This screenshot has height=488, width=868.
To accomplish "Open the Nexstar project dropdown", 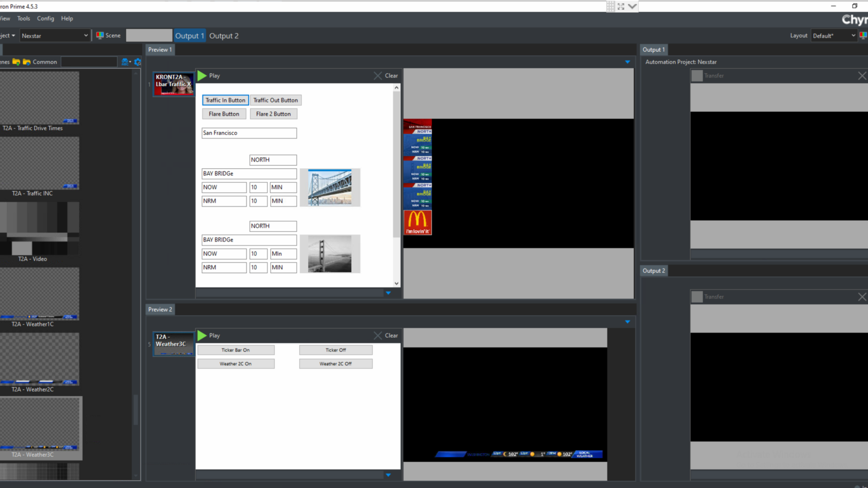I will tap(55, 36).
